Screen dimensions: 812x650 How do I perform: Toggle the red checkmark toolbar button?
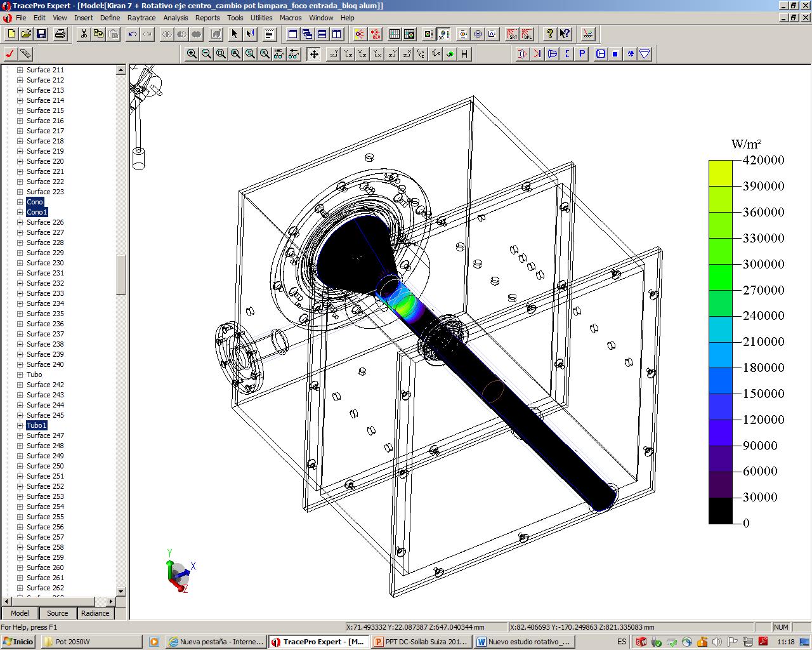(x=10, y=54)
